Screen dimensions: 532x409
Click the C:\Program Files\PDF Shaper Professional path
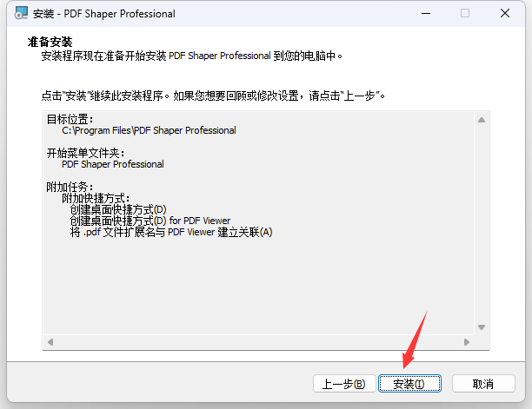pos(149,130)
